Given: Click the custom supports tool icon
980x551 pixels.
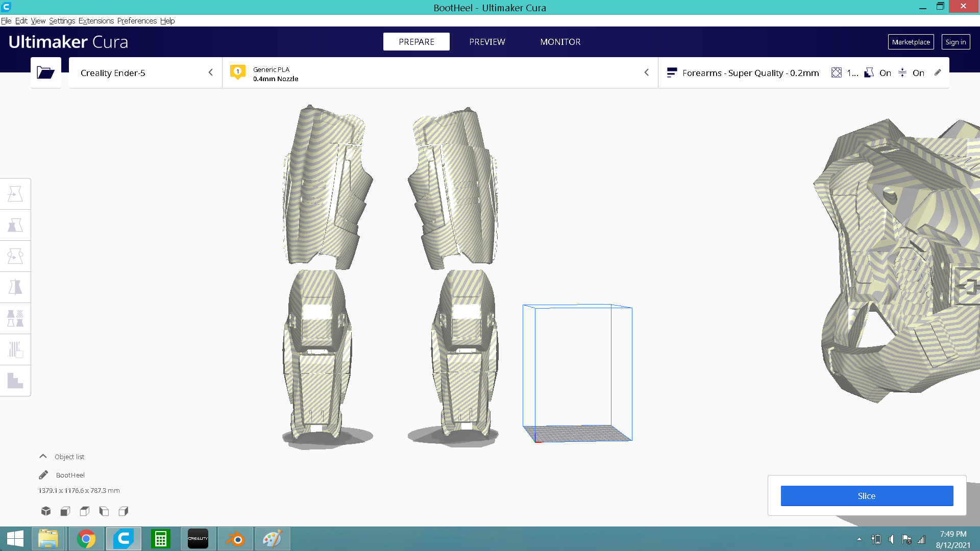Looking at the screenshot, I should tap(15, 381).
